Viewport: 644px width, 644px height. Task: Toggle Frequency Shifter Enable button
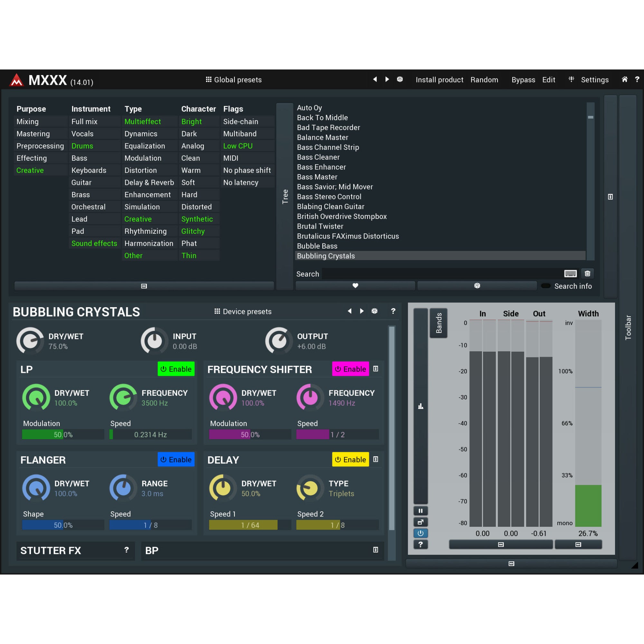[x=350, y=369]
